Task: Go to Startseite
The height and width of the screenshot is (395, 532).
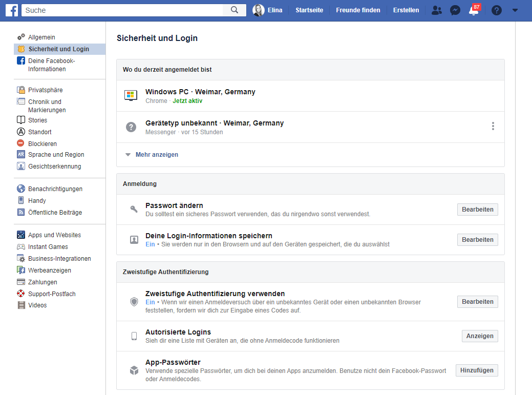Action: (309, 10)
